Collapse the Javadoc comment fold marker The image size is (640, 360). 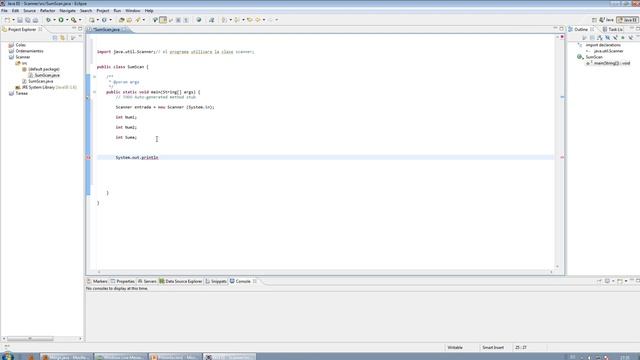pyautogui.click(x=94, y=77)
